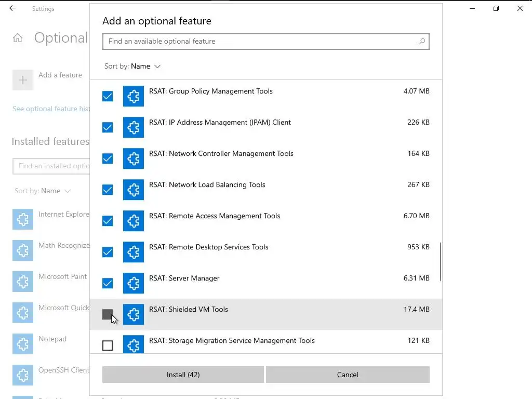Image resolution: width=532 pixels, height=399 pixels.
Task: Click the Notepad feature icon
Action: coord(23,344)
